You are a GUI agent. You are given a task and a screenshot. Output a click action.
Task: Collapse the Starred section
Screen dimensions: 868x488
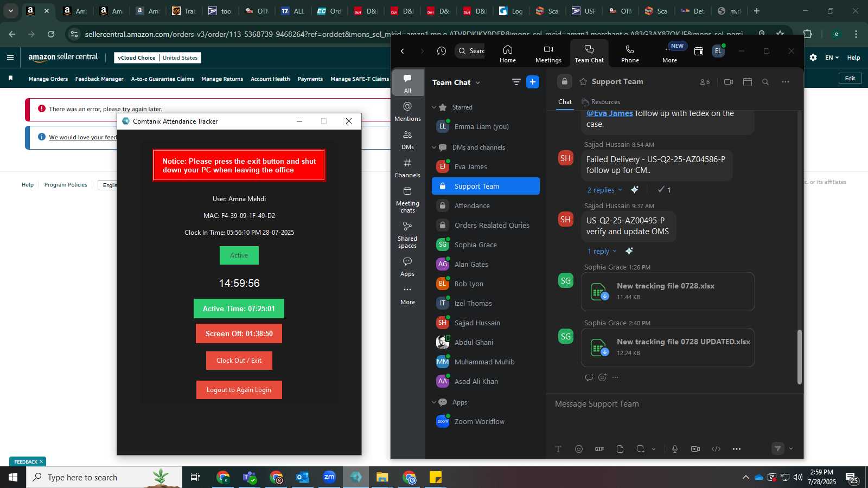tap(434, 107)
